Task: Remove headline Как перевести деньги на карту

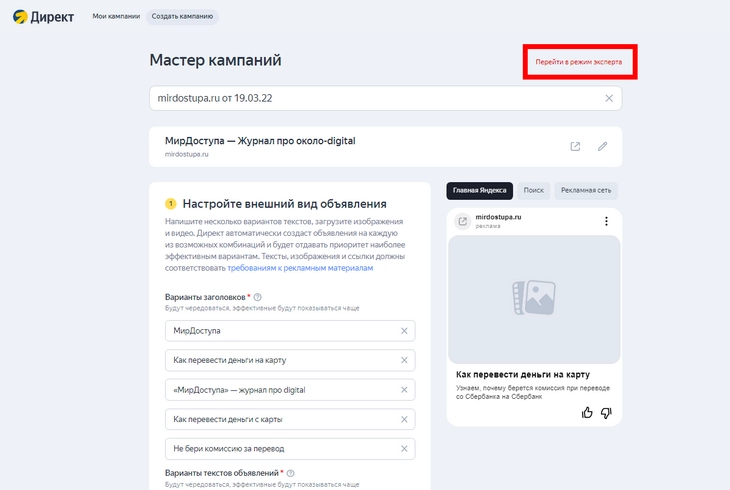Action: pyautogui.click(x=404, y=360)
